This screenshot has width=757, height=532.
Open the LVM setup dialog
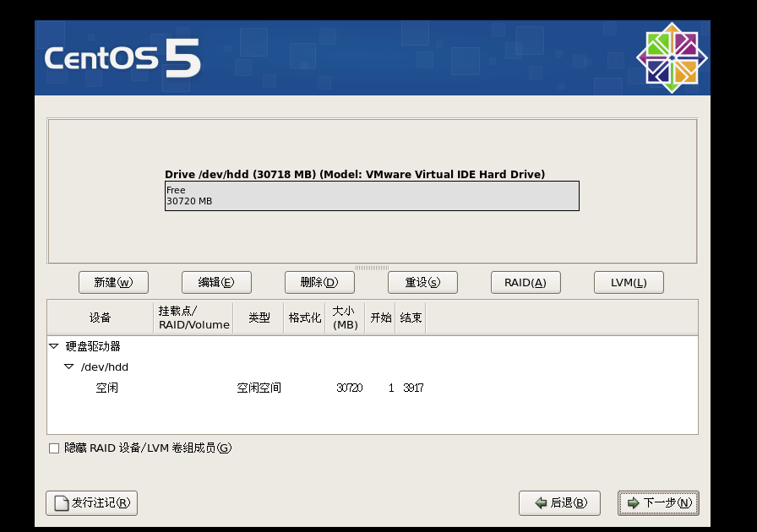pyautogui.click(x=629, y=282)
